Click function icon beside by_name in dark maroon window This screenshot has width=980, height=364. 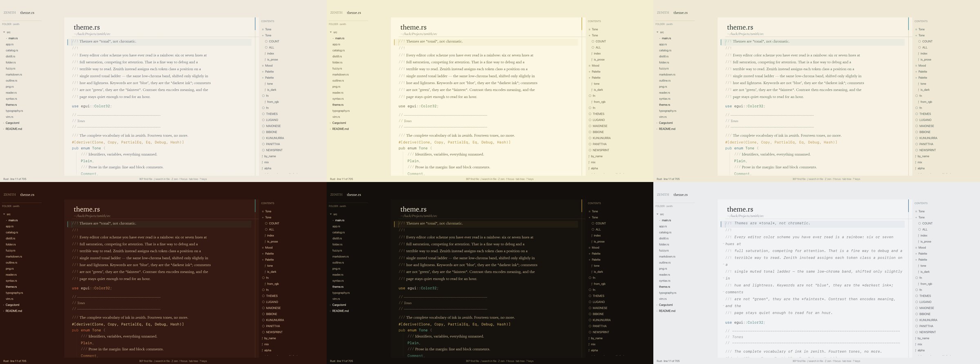tap(263, 338)
